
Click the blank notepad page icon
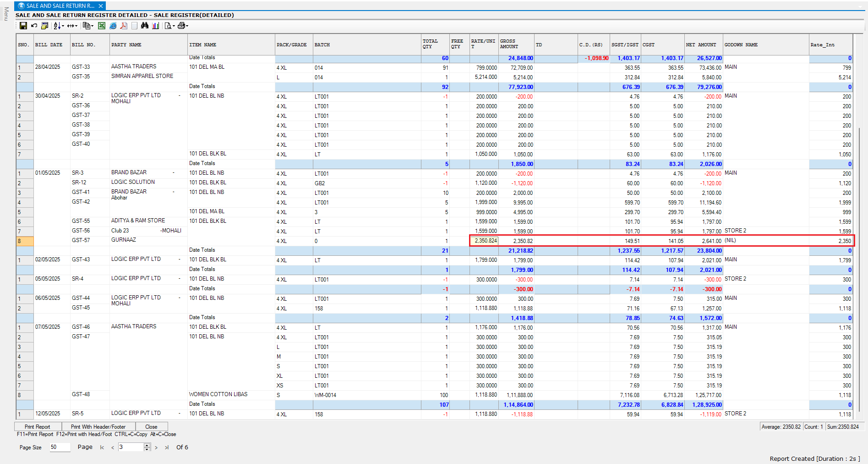click(134, 26)
